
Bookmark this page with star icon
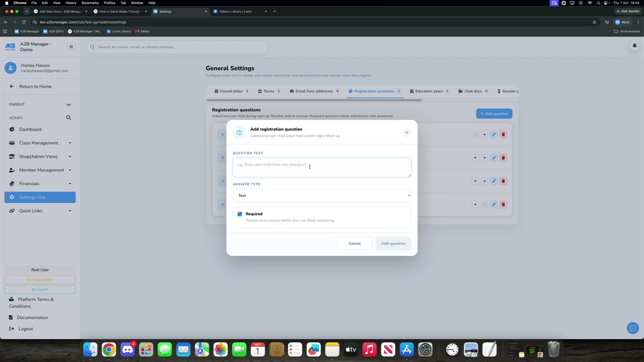tap(594, 22)
